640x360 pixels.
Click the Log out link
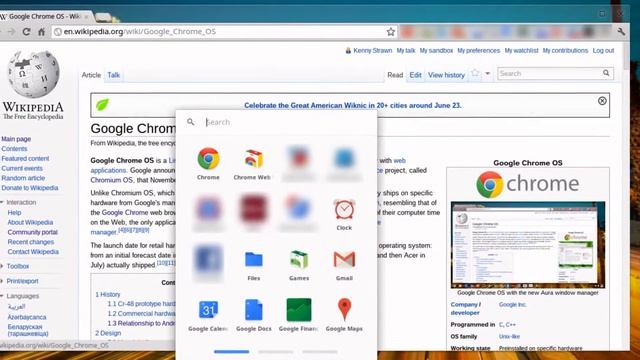[603, 51]
